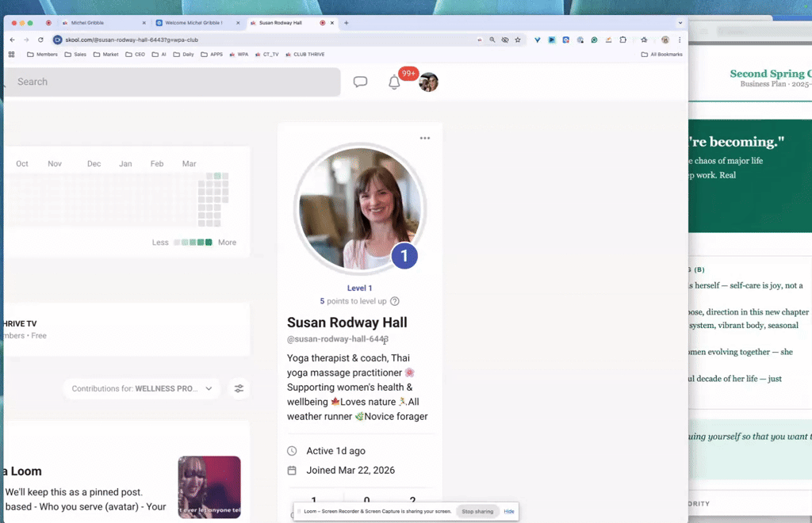Viewport: 812px width, 523px height.
Task: Click the lightest gray activity legend square
Action: (177, 242)
